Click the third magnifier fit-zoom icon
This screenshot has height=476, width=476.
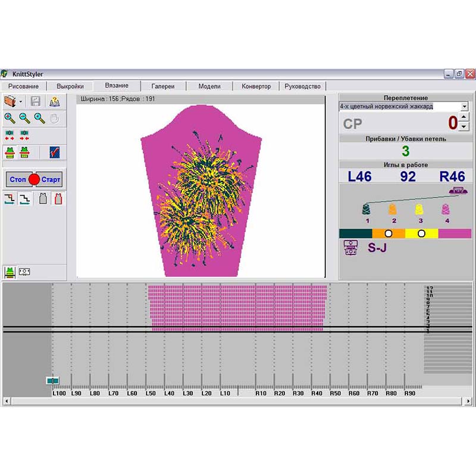coord(39,118)
